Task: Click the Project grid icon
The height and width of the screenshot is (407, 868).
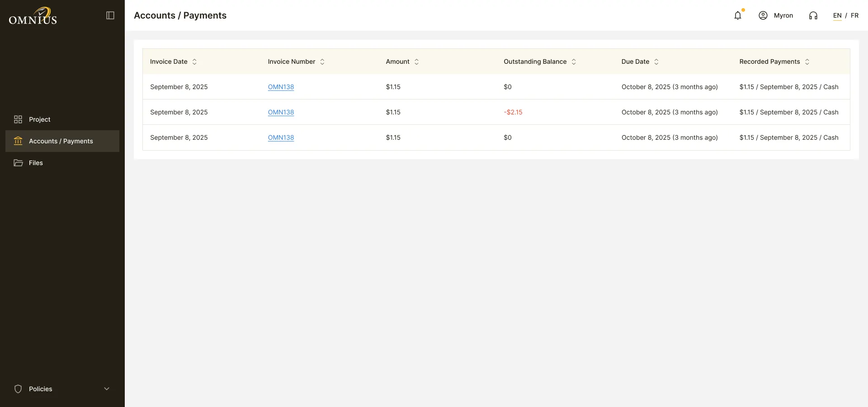Action: (18, 119)
